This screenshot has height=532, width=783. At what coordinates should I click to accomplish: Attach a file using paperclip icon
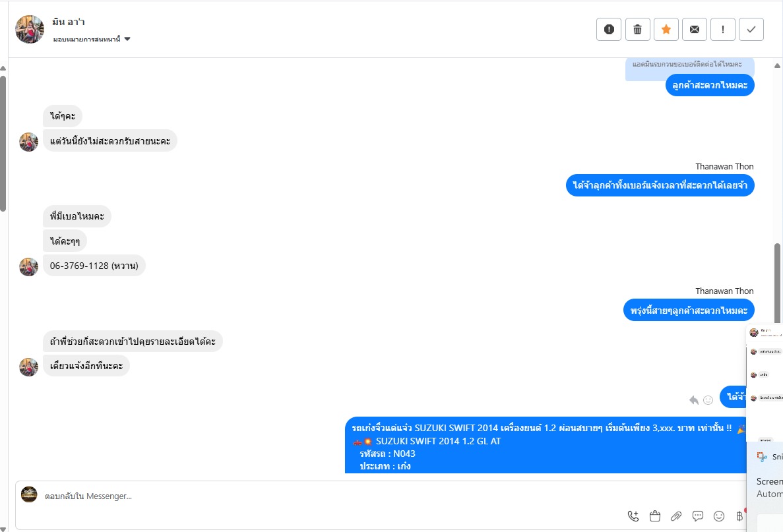coord(676,516)
